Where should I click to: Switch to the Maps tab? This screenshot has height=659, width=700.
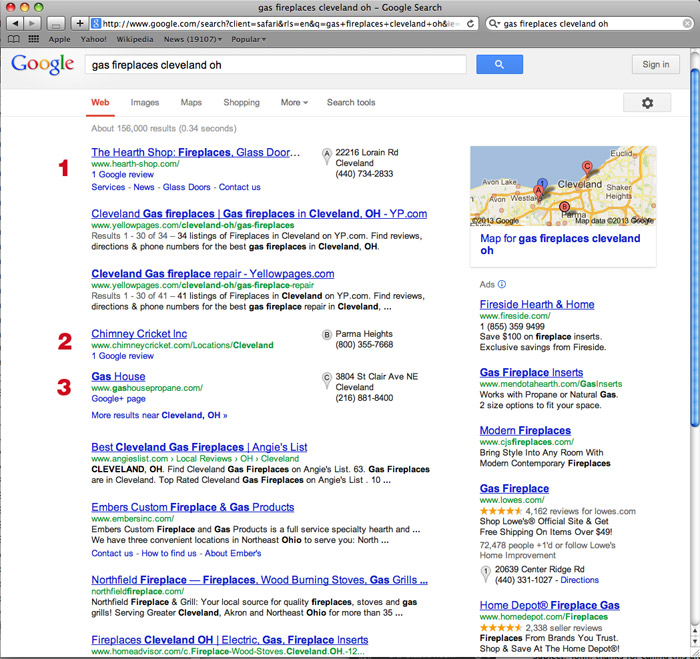(x=191, y=103)
